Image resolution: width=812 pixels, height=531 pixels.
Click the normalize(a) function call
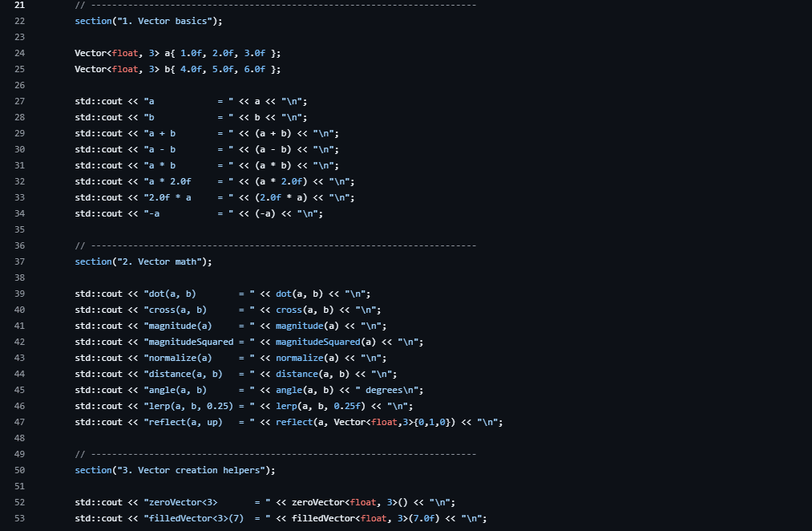point(307,358)
